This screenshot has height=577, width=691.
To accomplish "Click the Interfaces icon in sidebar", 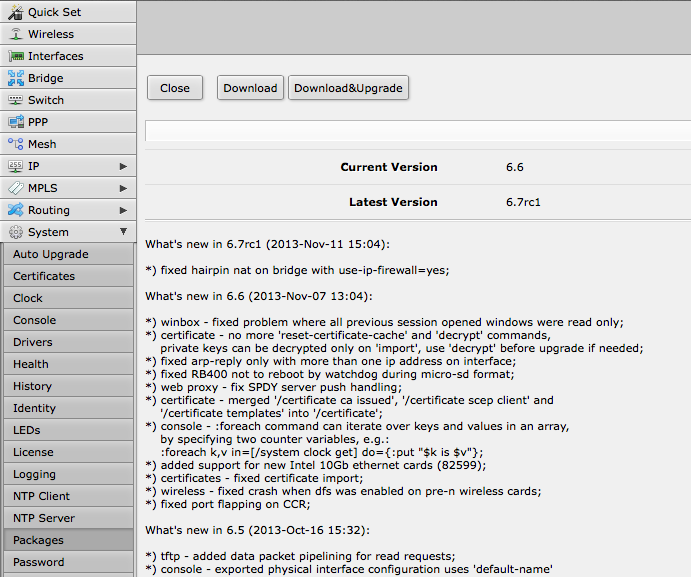I will [x=15, y=56].
